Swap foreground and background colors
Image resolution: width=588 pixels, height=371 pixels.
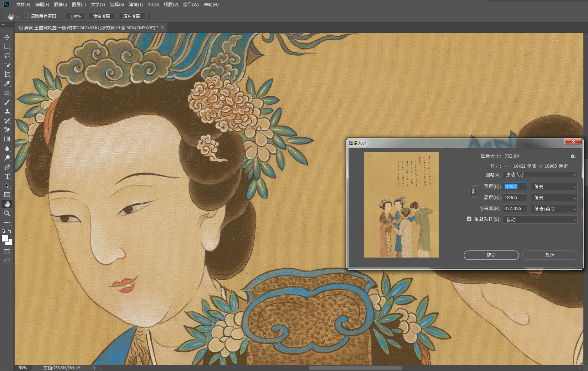tap(10, 231)
